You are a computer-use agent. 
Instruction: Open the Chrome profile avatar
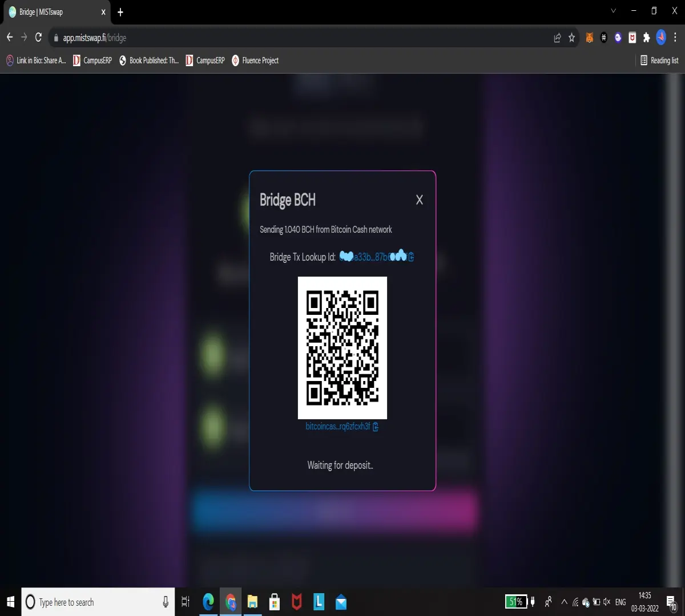pos(661,38)
